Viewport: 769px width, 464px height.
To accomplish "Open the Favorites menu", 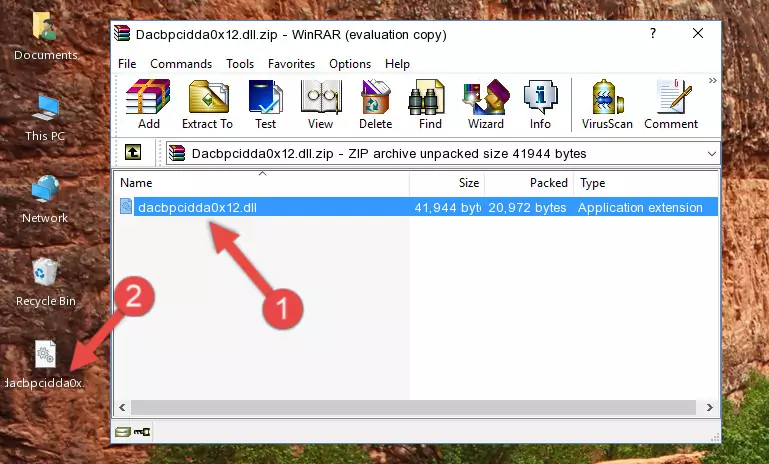I will pyautogui.click(x=291, y=64).
